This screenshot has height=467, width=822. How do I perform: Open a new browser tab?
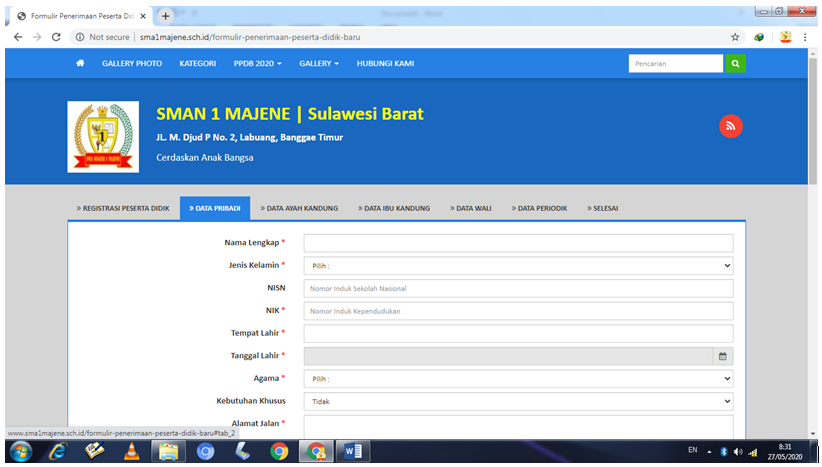pyautogui.click(x=166, y=15)
